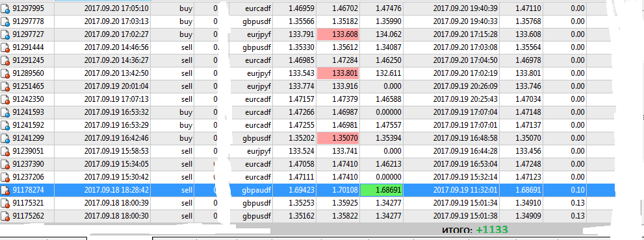Click open price 1.46959
Viewport: 644px width, 240px height.
pyautogui.click(x=302, y=8)
